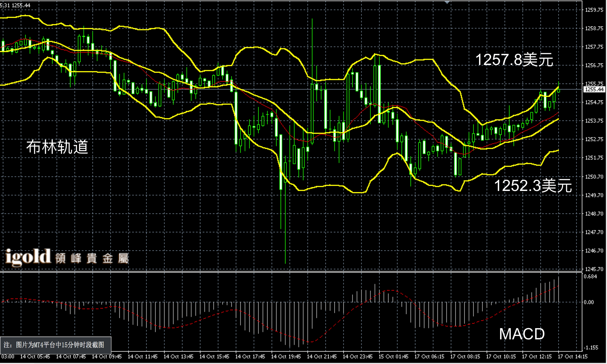Click the 1250.70 price axis label
Viewport: 607px width, 364px height.
click(x=594, y=177)
